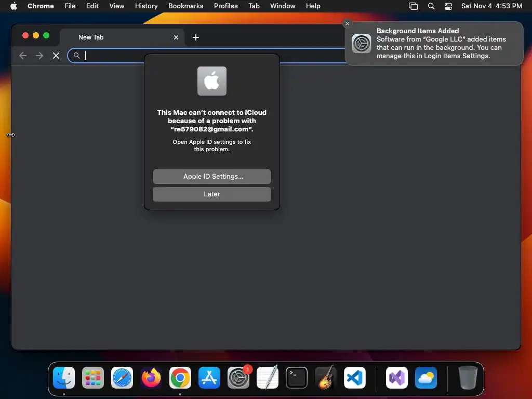The height and width of the screenshot is (399, 532).
Task: Launch Firefox from the dock
Action: (x=151, y=378)
